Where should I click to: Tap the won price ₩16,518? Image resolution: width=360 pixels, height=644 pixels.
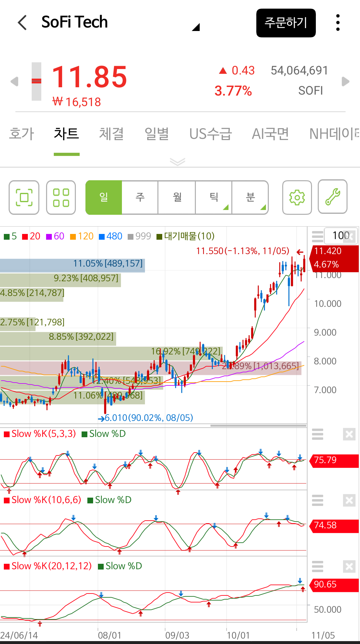76,102
